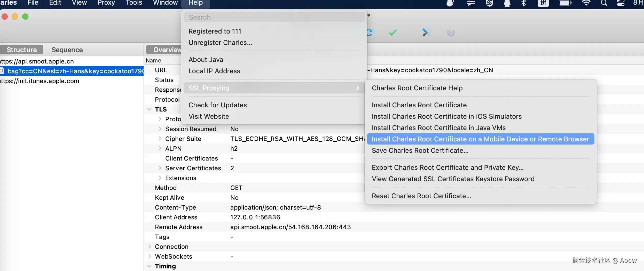Expand the Server Certificates row
644x271 pixels.
[160, 168]
